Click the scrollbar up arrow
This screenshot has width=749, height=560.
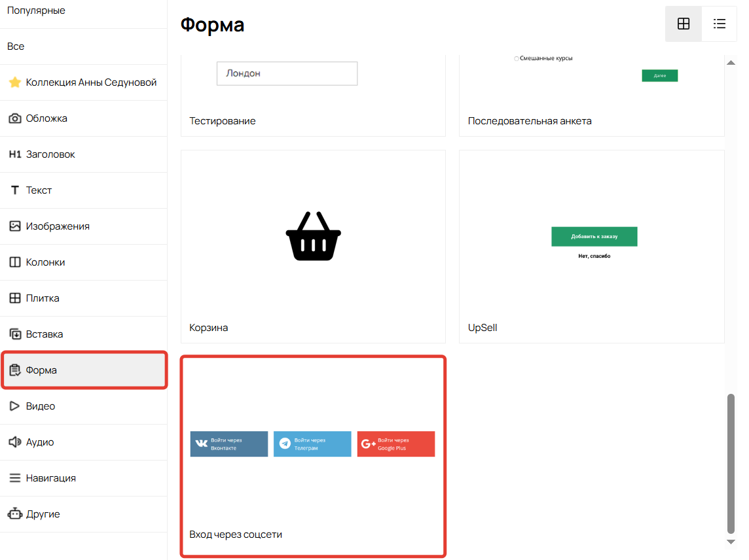[731, 63]
